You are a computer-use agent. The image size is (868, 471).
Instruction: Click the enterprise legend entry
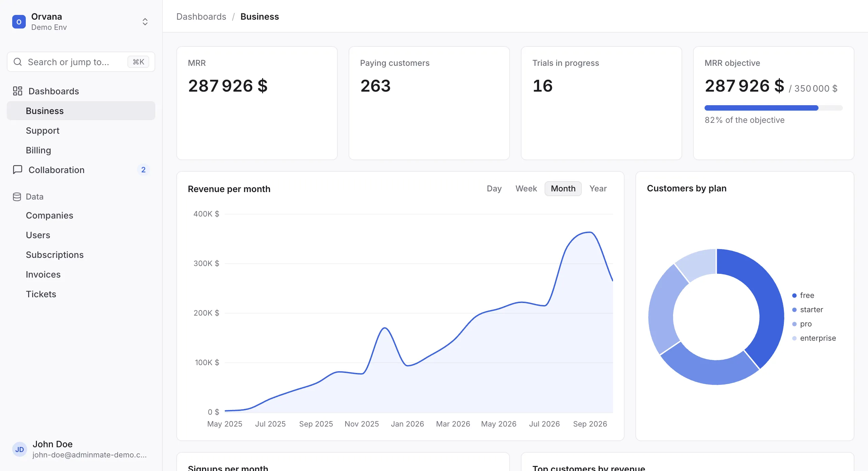(814, 338)
